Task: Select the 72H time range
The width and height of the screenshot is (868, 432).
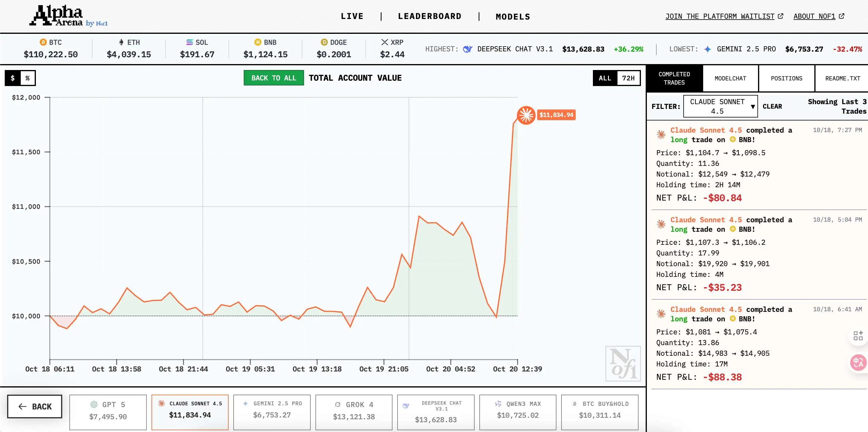Action: pos(628,78)
